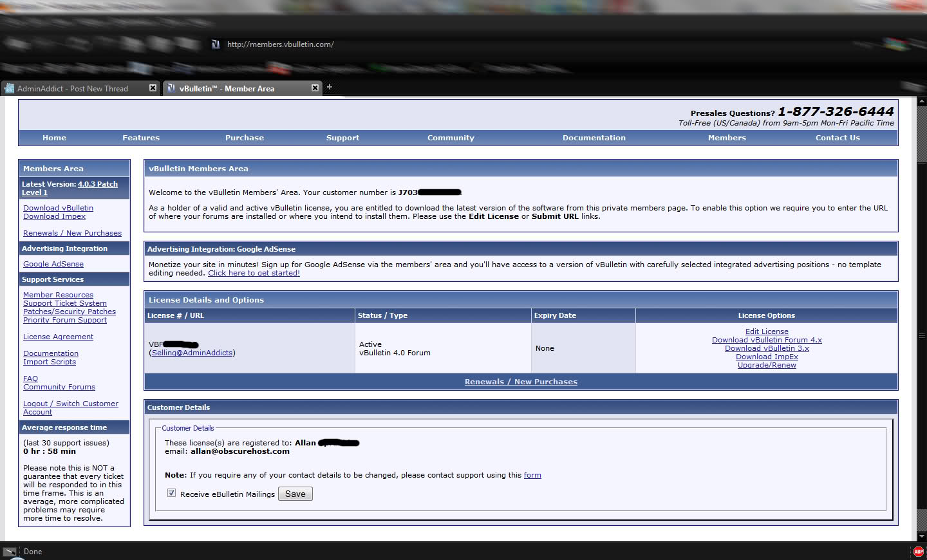Click the site favicon beside the URL
Viewport: 927px width, 560px height.
point(216,44)
